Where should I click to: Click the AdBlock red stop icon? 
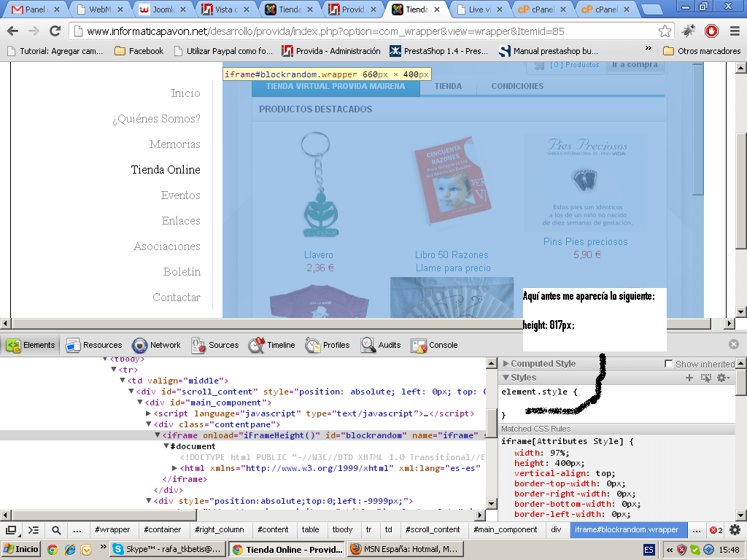tap(711, 31)
